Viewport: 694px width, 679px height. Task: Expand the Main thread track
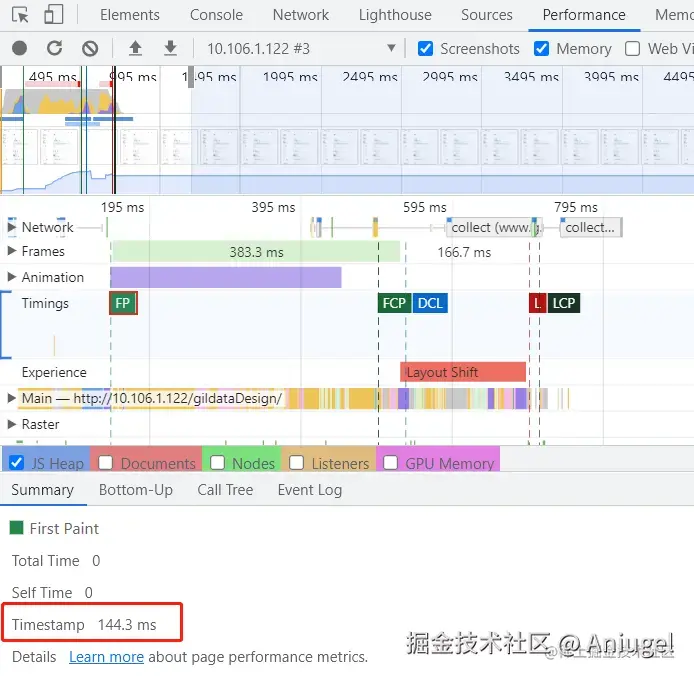click(x=12, y=397)
